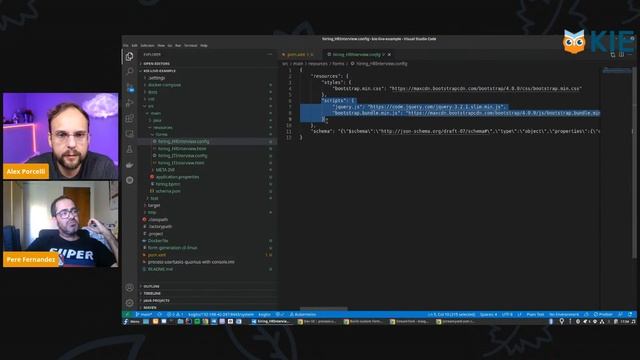Click the cursor position and selection indicator
Screen dimensions: 640x360
tap(451, 315)
